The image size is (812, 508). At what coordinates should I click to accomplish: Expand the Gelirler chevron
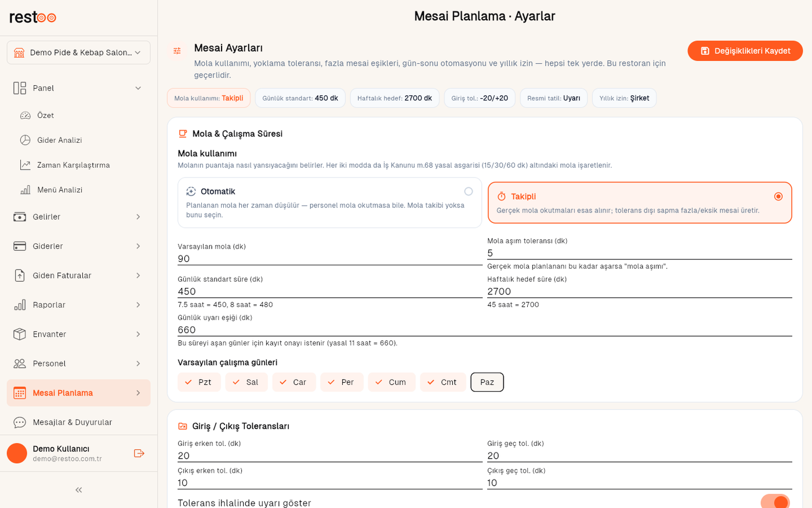click(138, 217)
